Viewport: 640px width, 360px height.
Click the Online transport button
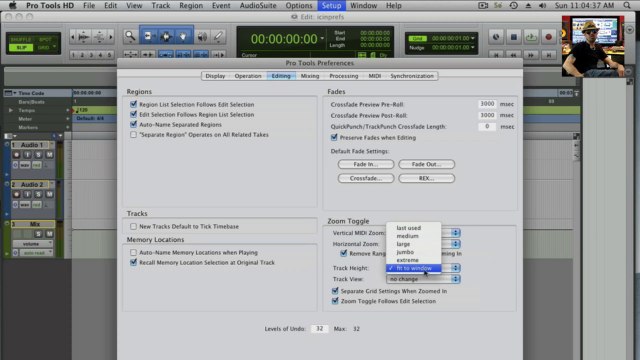pos(496,37)
